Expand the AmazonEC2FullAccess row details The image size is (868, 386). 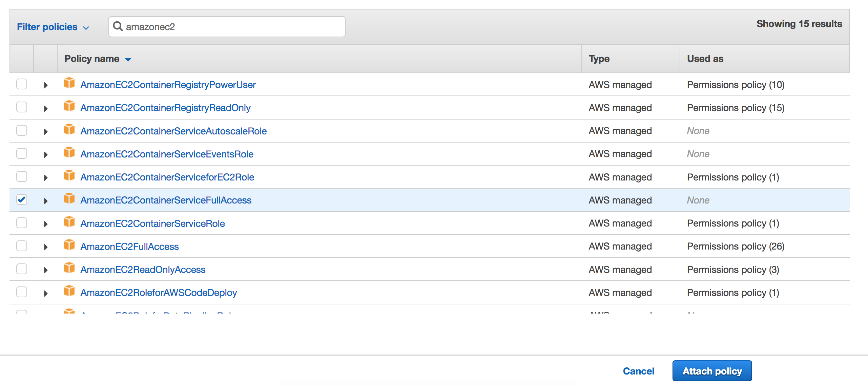tap(46, 247)
